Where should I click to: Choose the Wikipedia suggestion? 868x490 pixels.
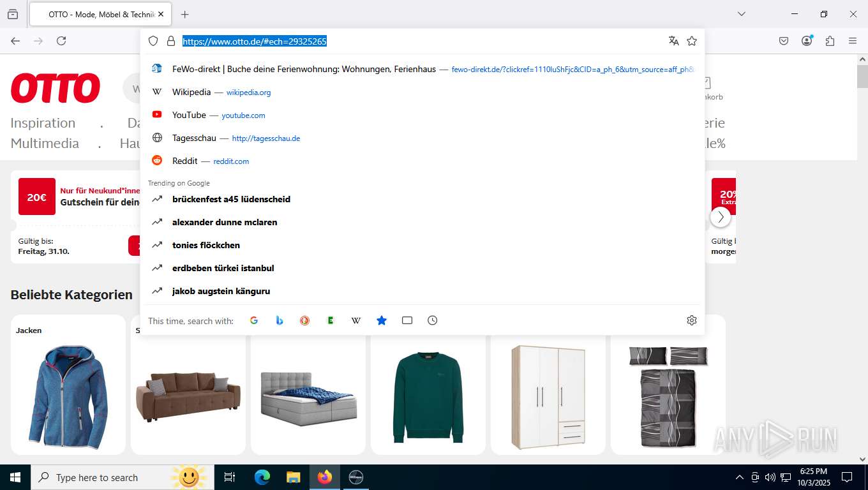423,92
